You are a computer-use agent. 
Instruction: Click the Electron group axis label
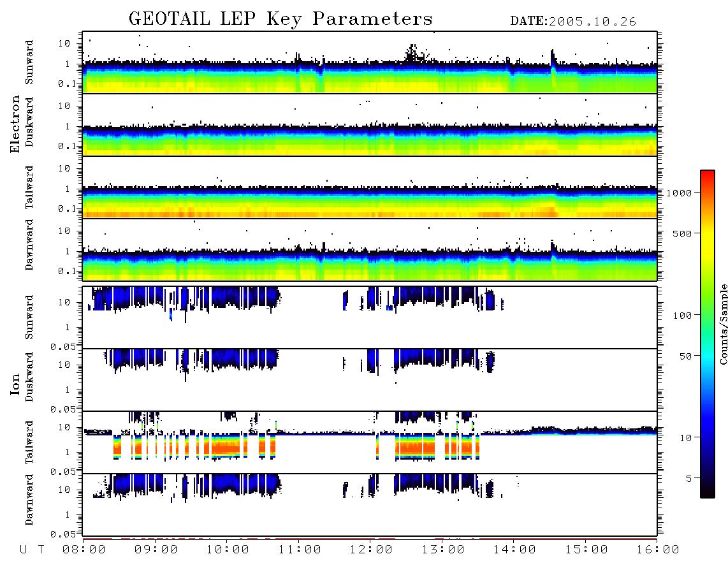point(15,124)
